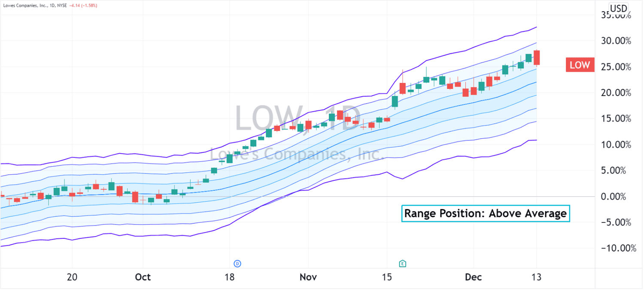Screen dimensions: 644x292
Task: Click the 15.00% price axis label
Action: 616,119
